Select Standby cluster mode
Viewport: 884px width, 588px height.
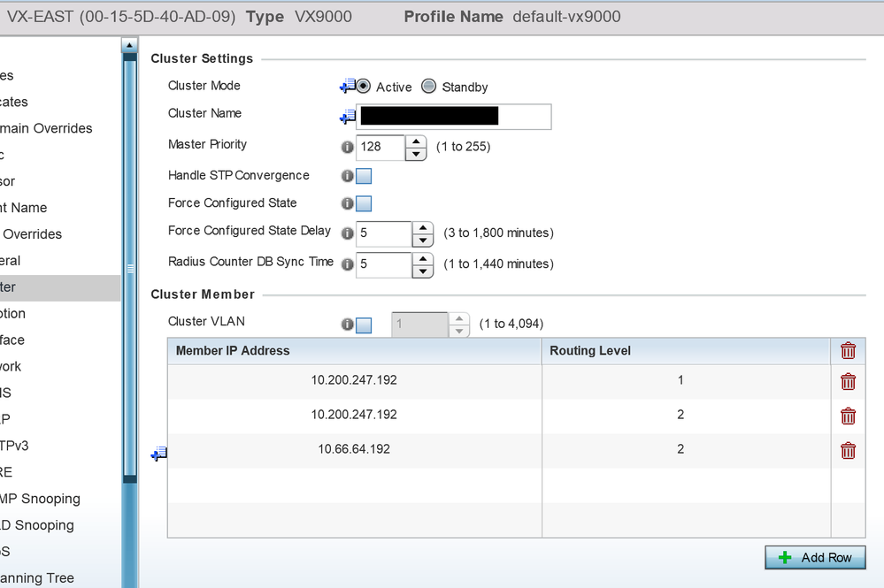[x=429, y=87]
